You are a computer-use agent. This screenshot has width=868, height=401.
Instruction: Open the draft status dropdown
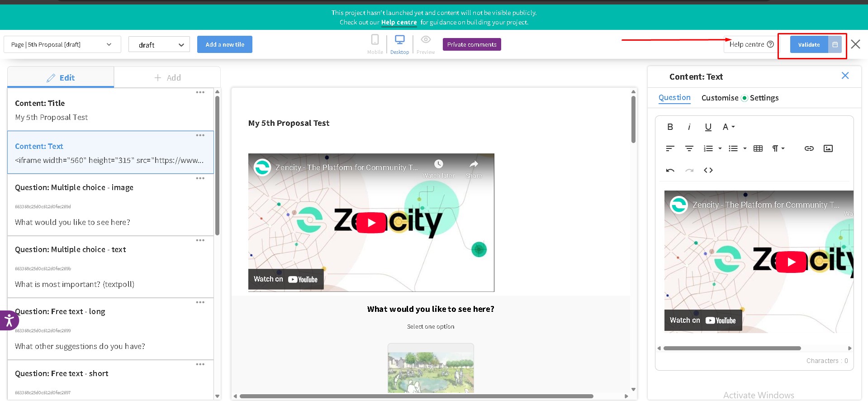159,44
